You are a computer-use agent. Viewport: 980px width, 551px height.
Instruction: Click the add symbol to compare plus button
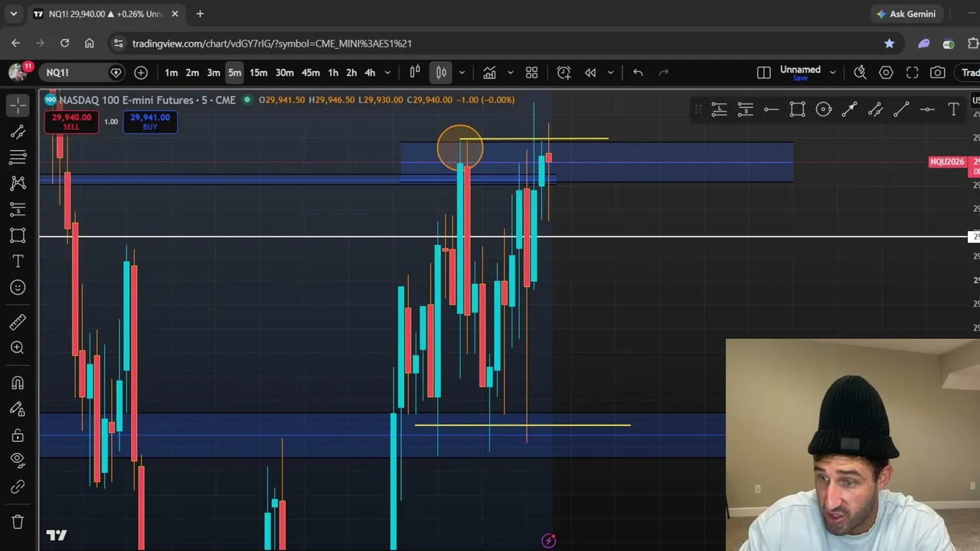click(x=141, y=73)
